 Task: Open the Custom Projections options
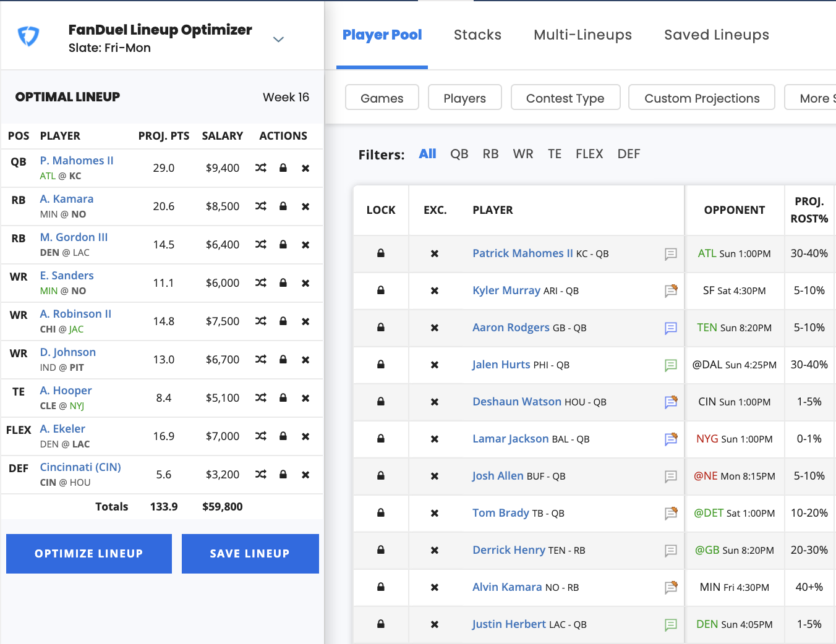702,98
